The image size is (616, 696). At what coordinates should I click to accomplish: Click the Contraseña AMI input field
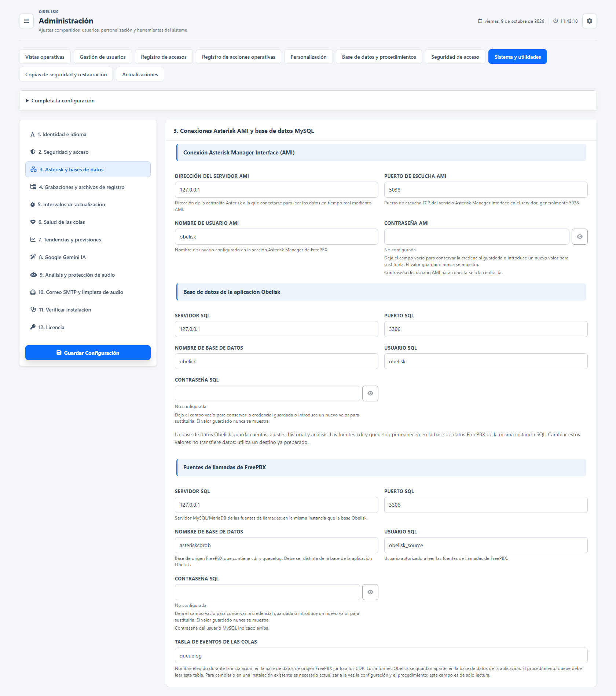[477, 237]
